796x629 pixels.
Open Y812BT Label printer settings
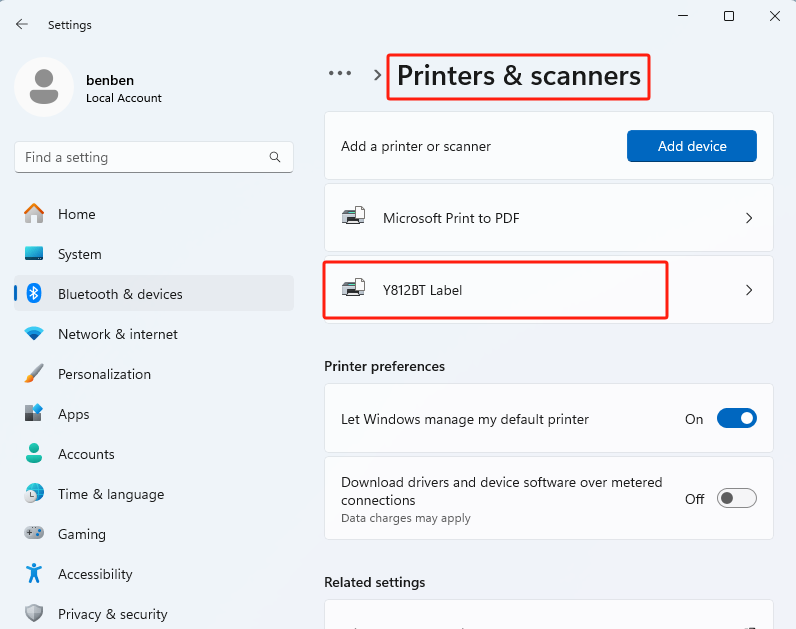548,290
